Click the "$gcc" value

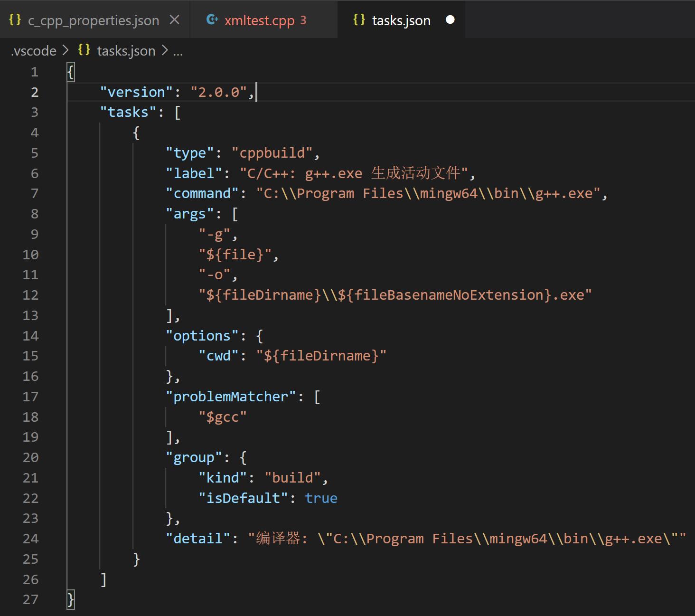coord(223,417)
